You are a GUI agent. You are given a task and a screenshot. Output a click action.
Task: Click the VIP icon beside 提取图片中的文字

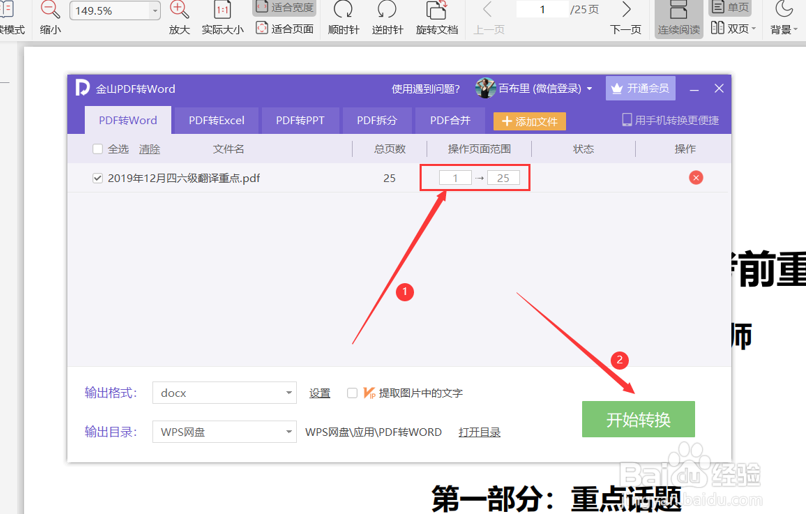pyautogui.click(x=369, y=393)
